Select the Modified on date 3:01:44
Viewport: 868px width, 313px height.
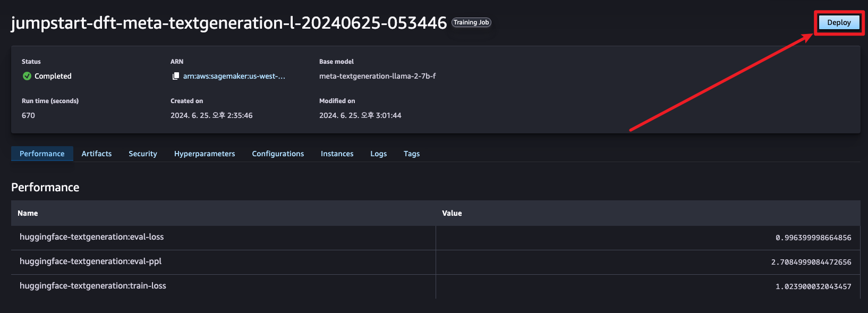click(x=360, y=115)
